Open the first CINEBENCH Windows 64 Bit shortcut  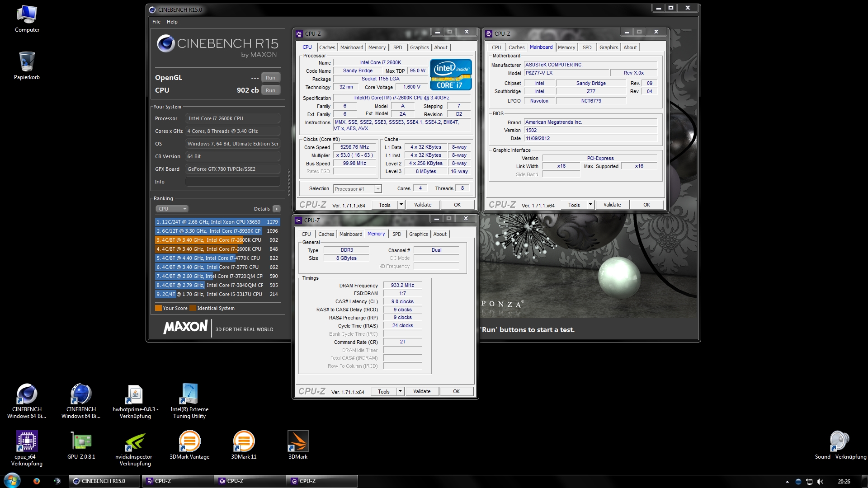click(27, 401)
